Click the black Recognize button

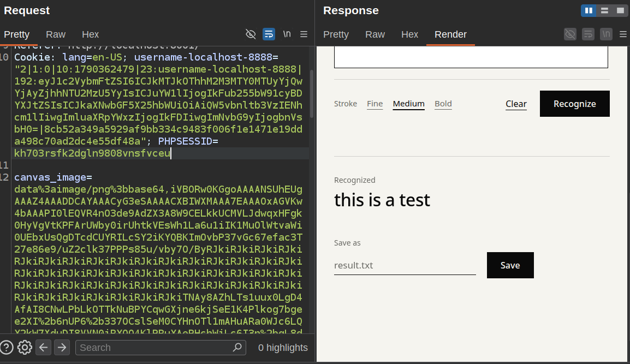(x=574, y=104)
